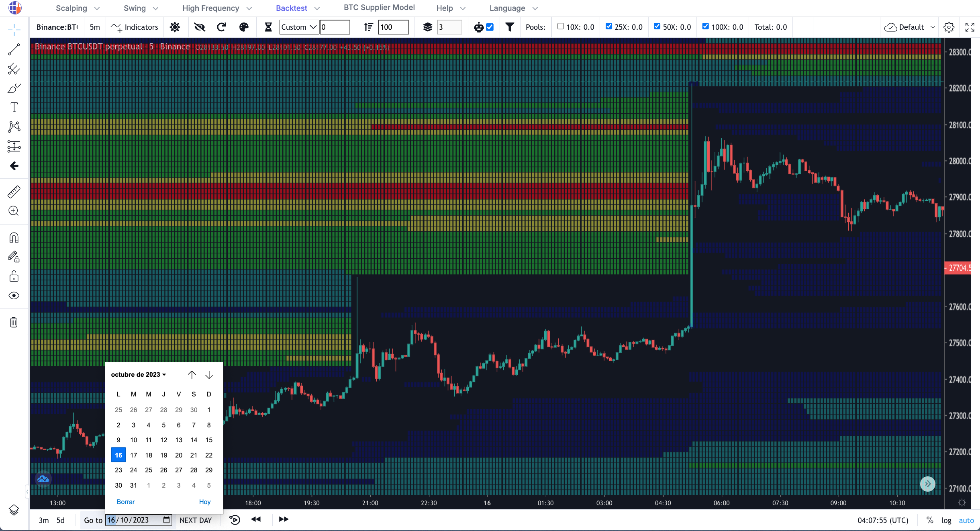Screen dimensions: 980x531
Task: Expand the octubre de 2023 month selector
Action: (138, 374)
